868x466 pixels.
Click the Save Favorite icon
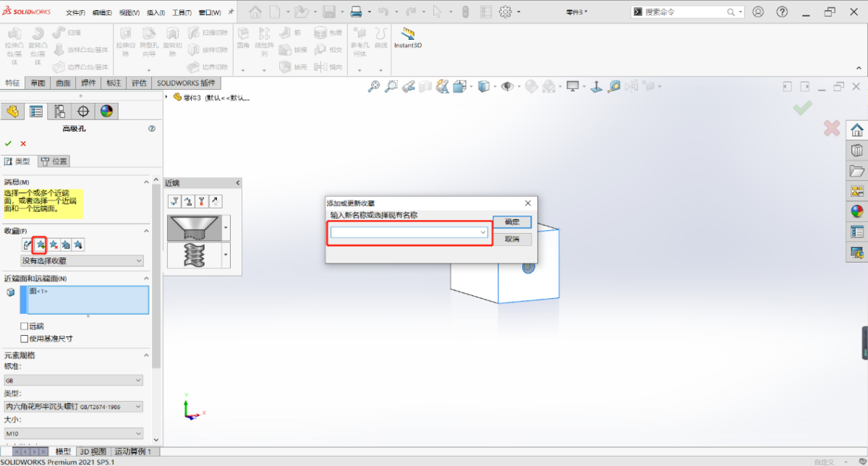click(x=66, y=245)
